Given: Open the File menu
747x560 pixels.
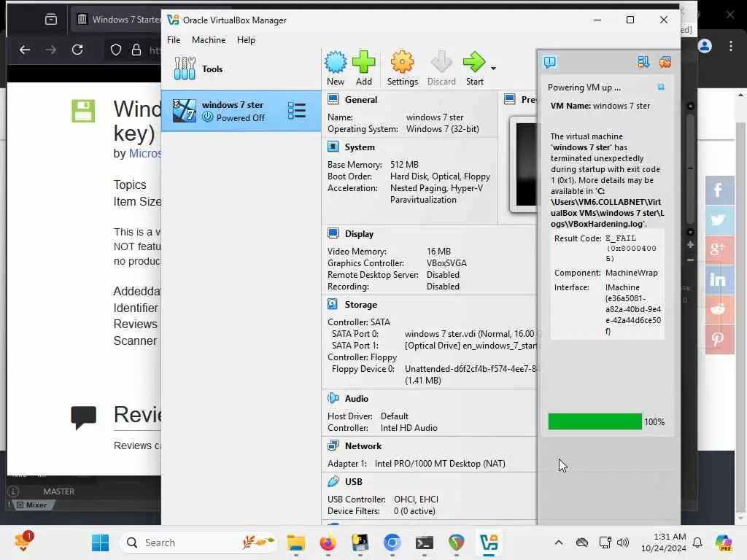Looking at the screenshot, I should 174,40.
